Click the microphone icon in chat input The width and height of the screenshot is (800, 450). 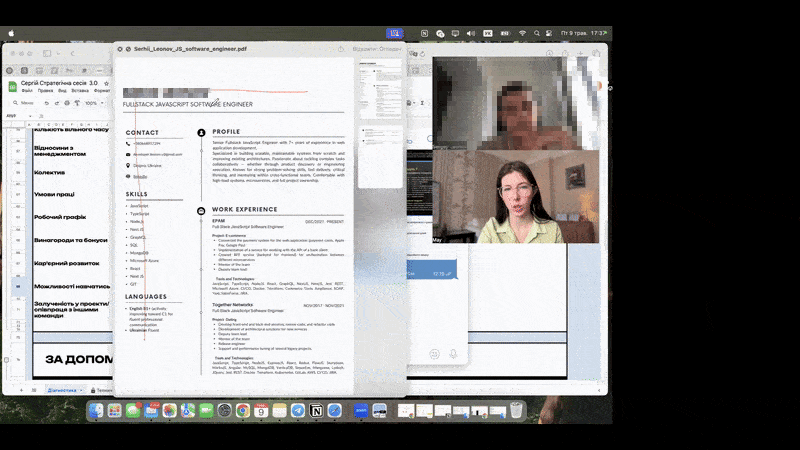coord(453,354)
